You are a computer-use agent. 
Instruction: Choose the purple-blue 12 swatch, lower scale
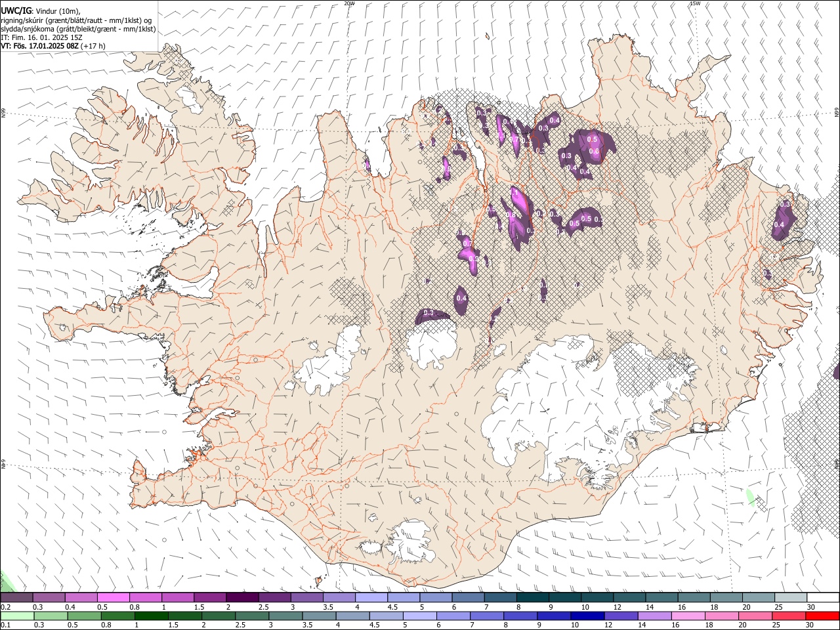pos(621,616)
